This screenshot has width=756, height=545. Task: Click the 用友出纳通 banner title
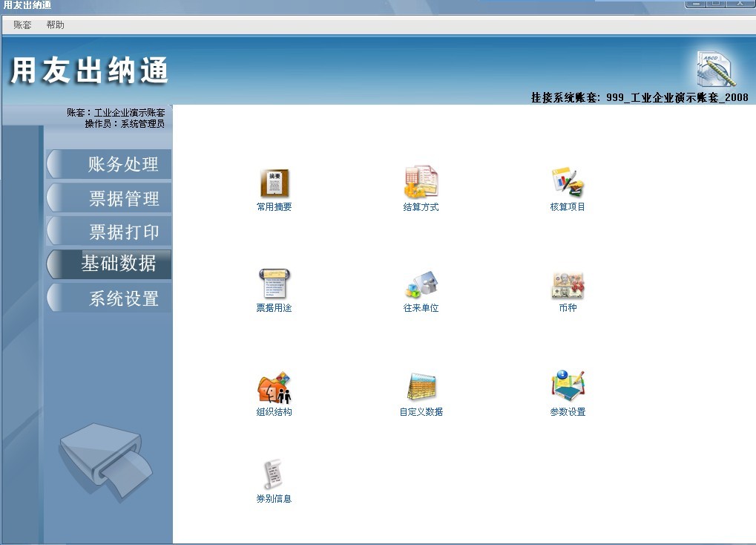click(x=90, y=71)
